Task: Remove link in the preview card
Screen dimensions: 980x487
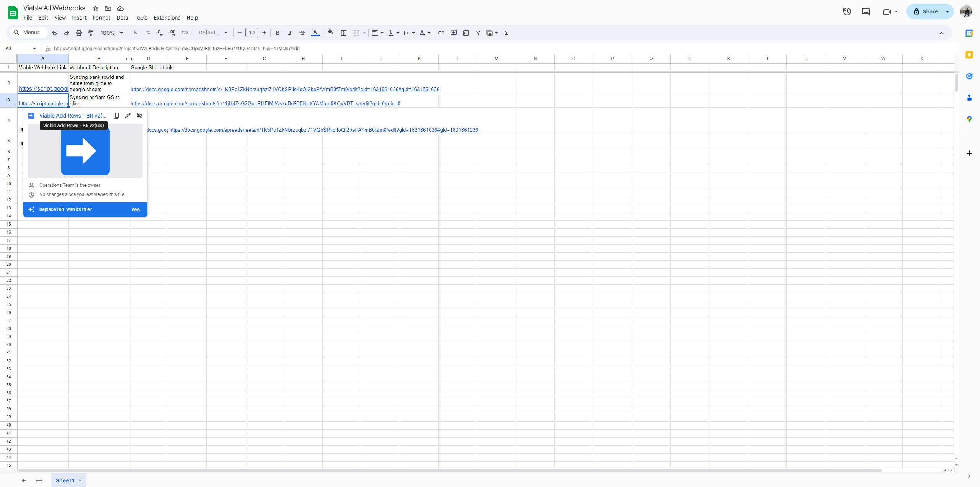Action: (139, 116)
